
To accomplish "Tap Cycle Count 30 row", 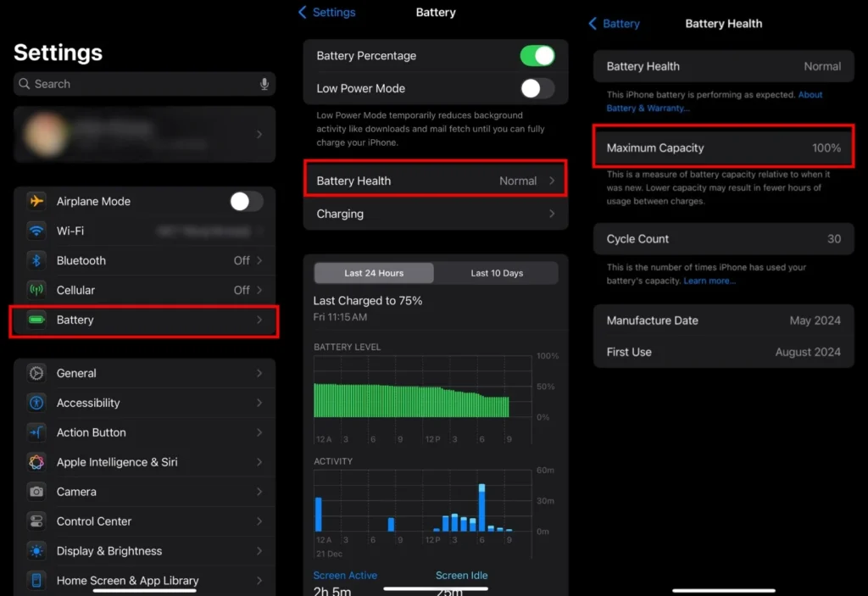I will click(x=724, y=239).
